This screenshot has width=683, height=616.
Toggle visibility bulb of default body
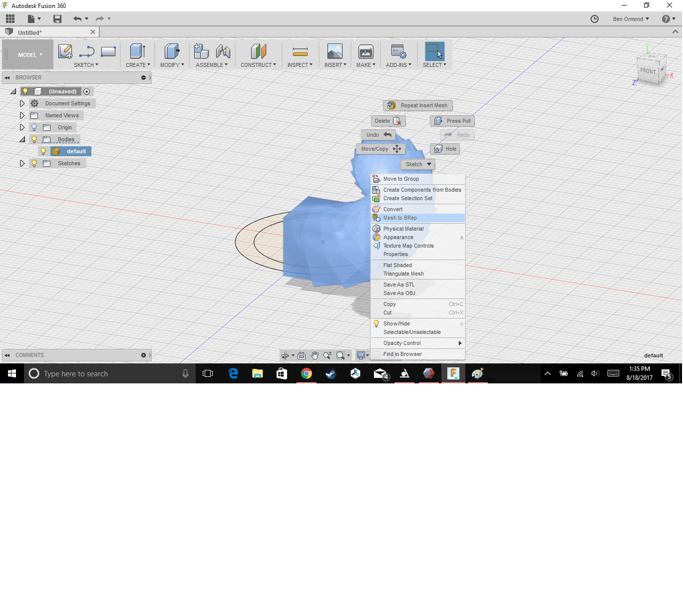(43, 151)
